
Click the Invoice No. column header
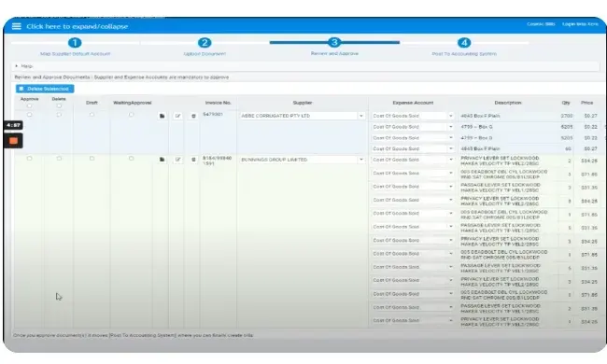[218, 103]
